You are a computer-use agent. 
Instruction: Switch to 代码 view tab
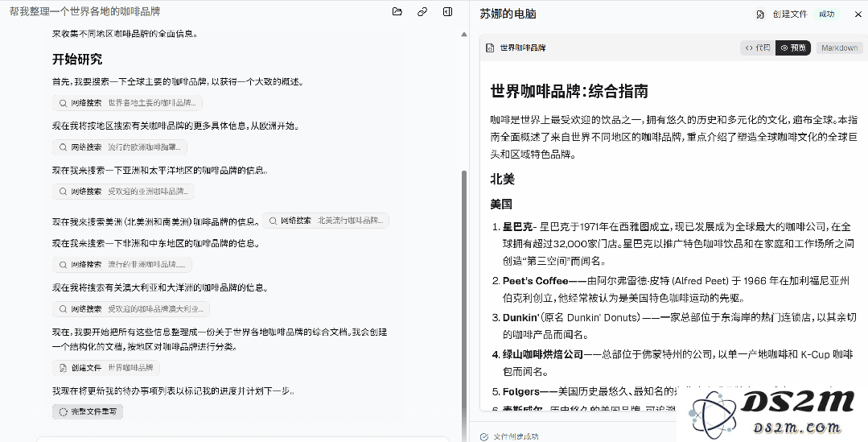[757, 48]
